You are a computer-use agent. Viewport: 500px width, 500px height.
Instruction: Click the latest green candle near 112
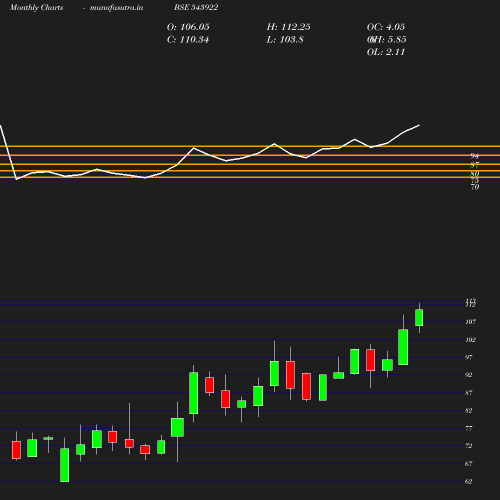point(419,317)
